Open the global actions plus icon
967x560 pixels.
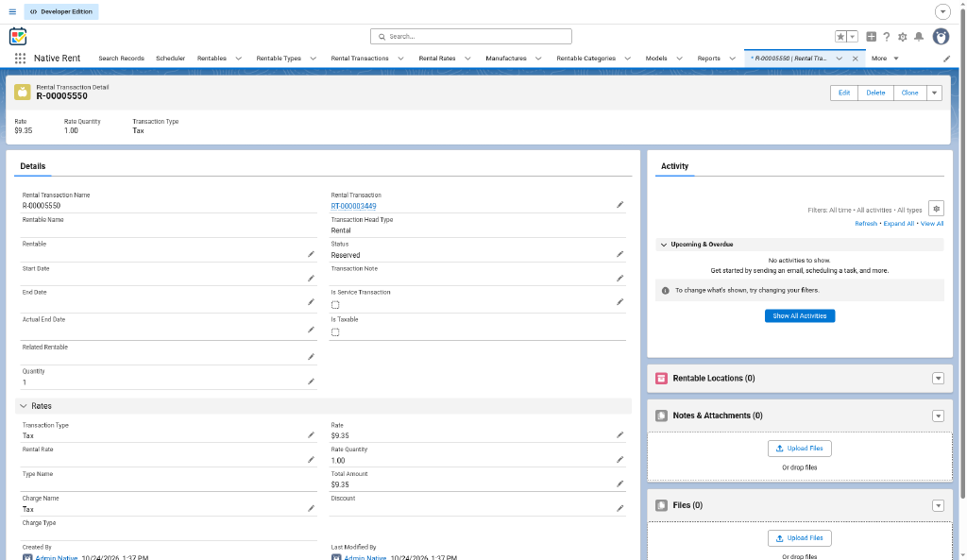(x=871, y=37)
